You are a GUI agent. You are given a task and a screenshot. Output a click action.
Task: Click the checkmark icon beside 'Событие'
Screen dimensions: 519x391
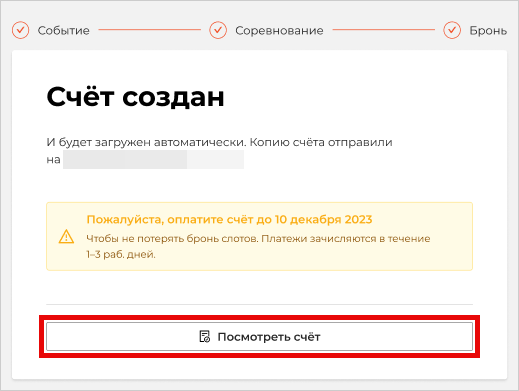click(21, 30)
